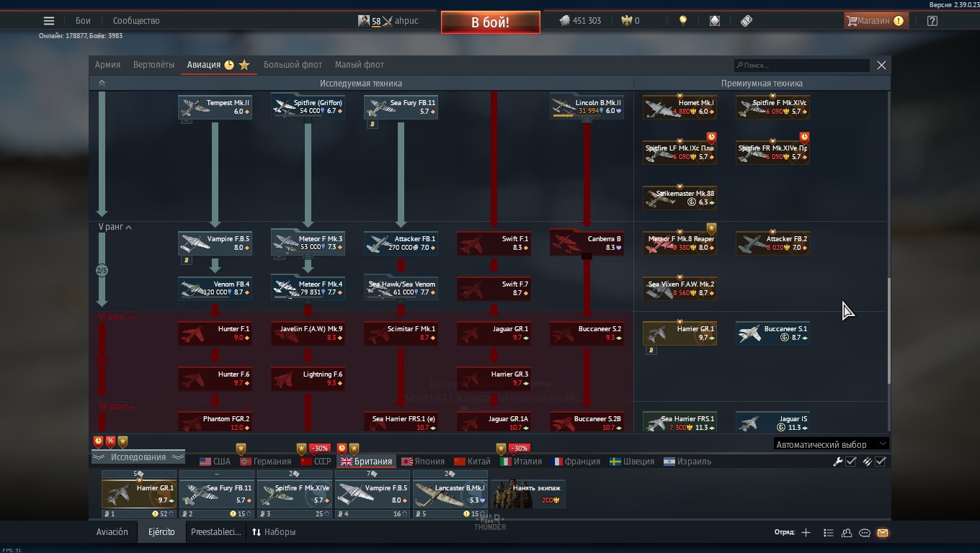Select the Британия nation

tap(366, 462)
